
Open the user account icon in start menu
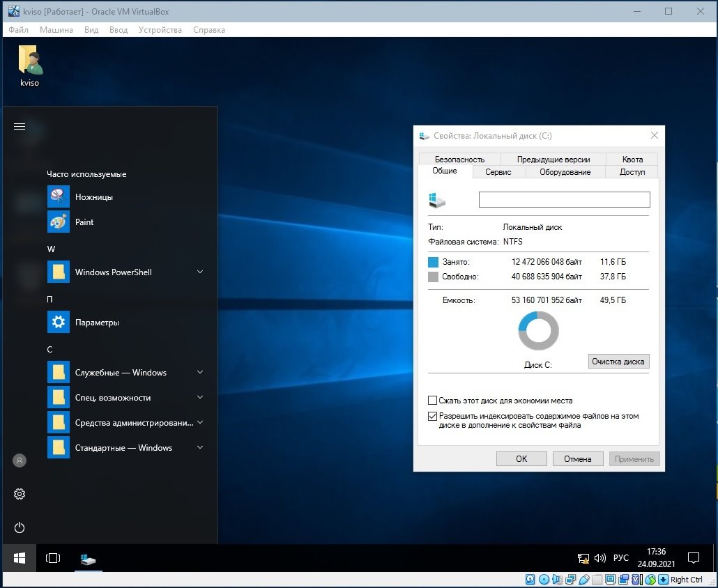(20, 461)
